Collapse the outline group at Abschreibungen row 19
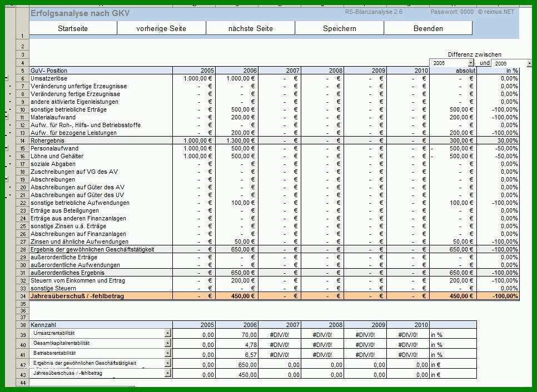Screen dimensions: 537x392 [7, 179]
